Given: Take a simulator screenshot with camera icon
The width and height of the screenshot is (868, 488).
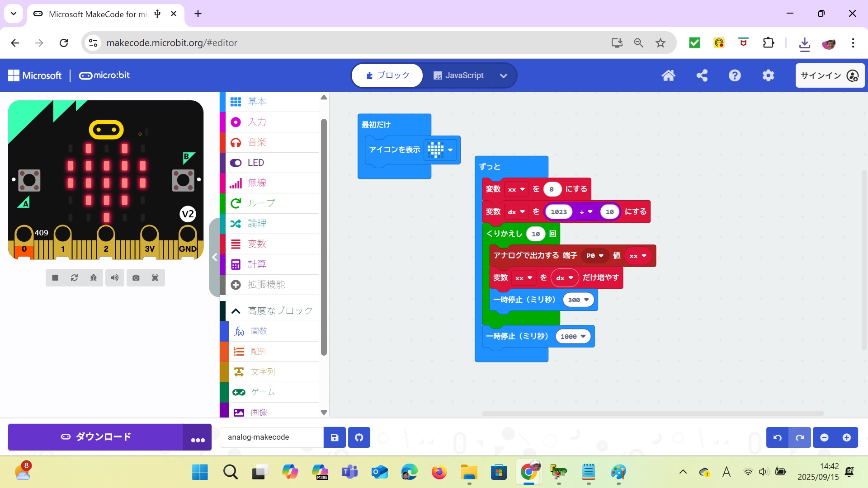Looking at the screenshot, I should 136,278.
